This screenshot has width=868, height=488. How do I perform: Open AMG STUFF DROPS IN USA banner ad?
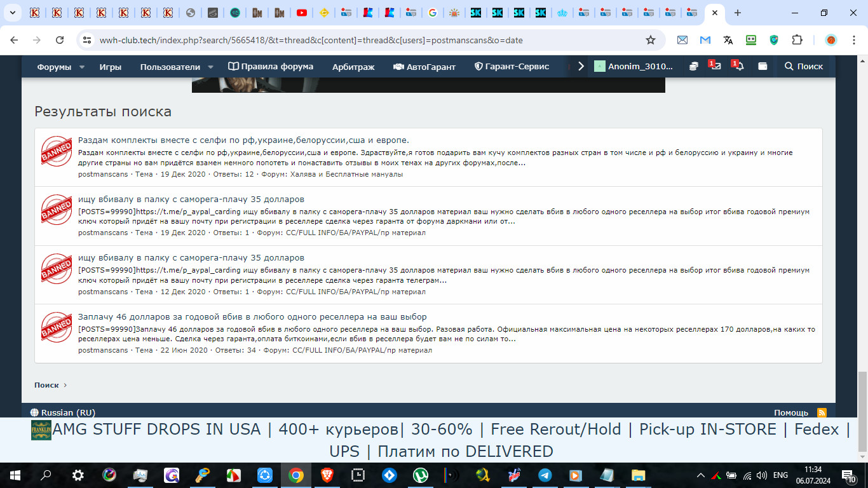(441, 440)
